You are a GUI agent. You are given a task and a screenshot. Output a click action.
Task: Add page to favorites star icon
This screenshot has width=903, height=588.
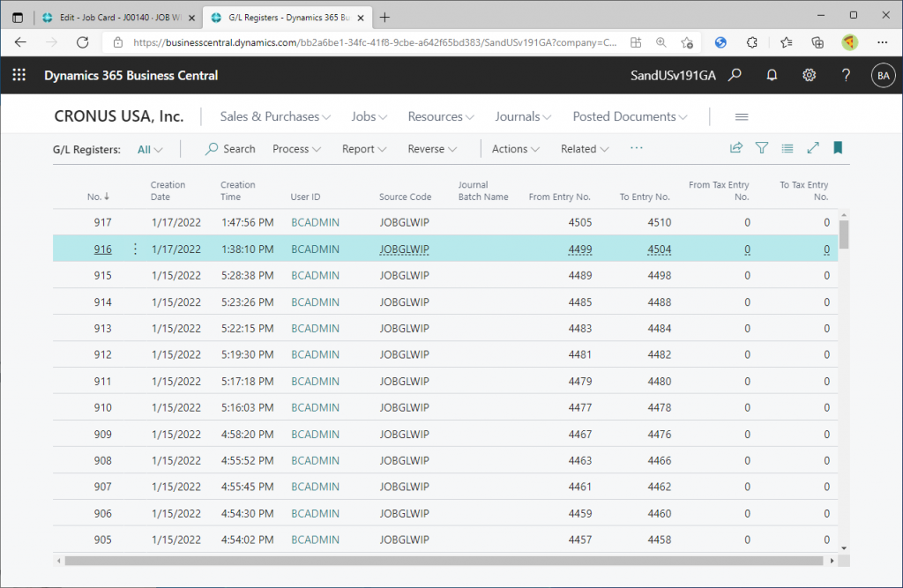click(686, 42)
